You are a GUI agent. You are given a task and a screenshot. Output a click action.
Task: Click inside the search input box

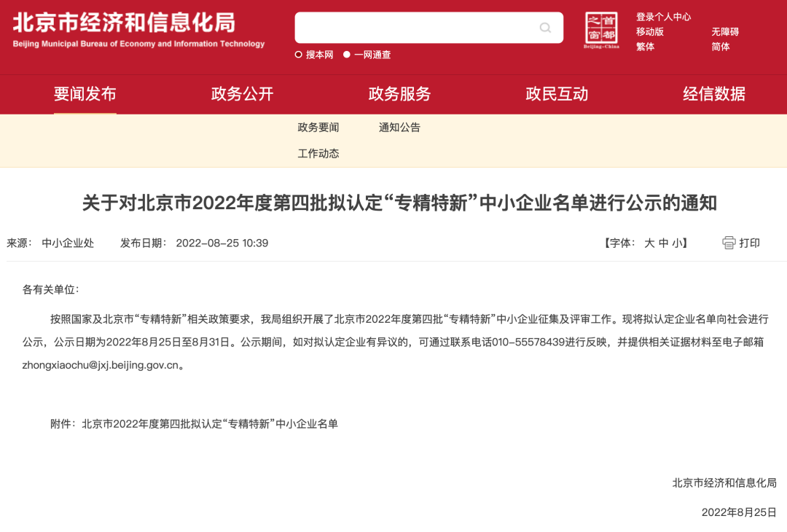tap(417, 28)
